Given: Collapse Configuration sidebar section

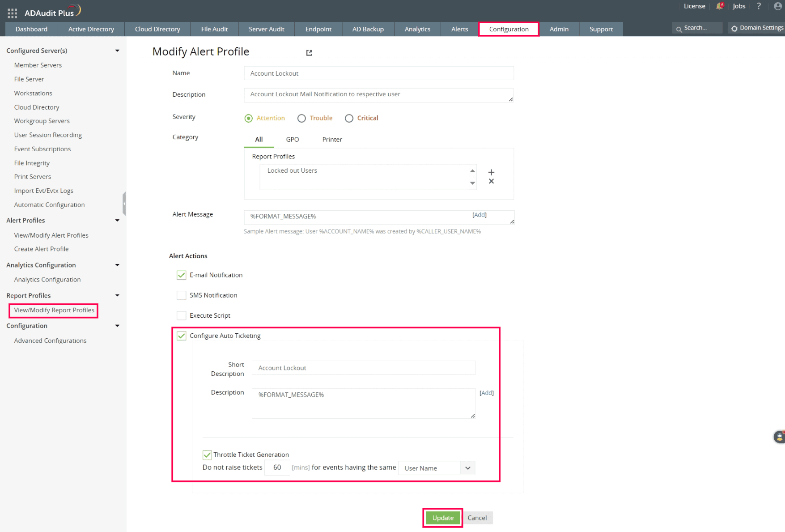Looking at the screenshot, I should pyautogui.click(x=117, y=326).
